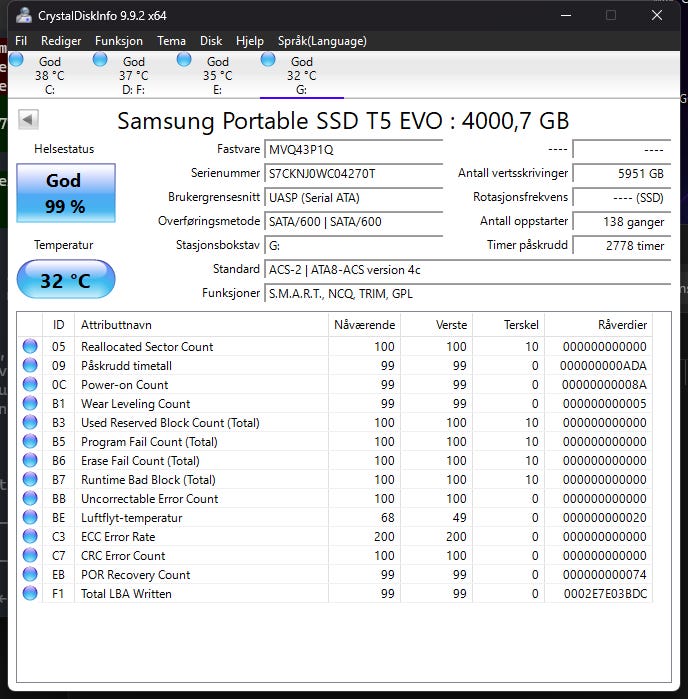This screenshot has width=688, height=699.
Task: Click raw value 0002E7E03BDC
Action: coord(605,594)
